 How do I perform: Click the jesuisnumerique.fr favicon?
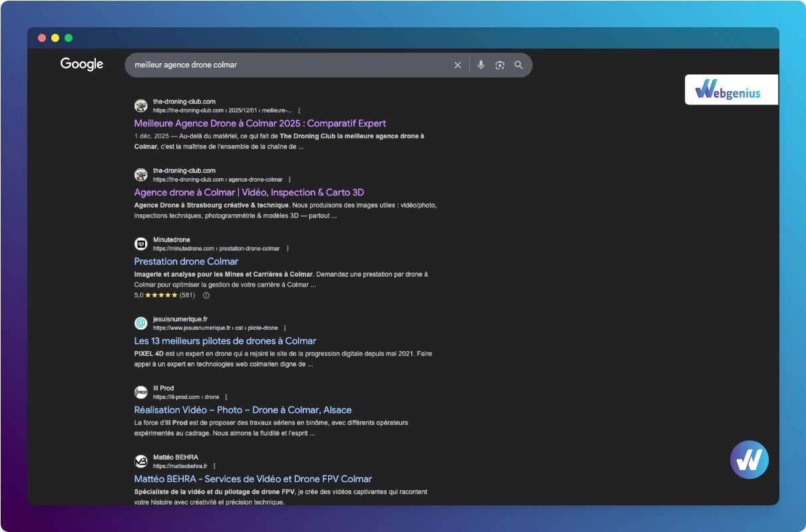(x=141, y=323)
